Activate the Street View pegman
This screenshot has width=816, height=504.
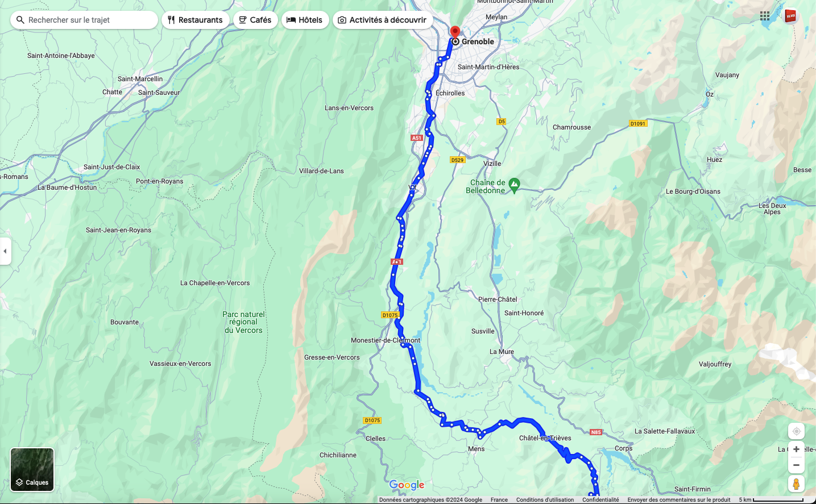(796, 484)
